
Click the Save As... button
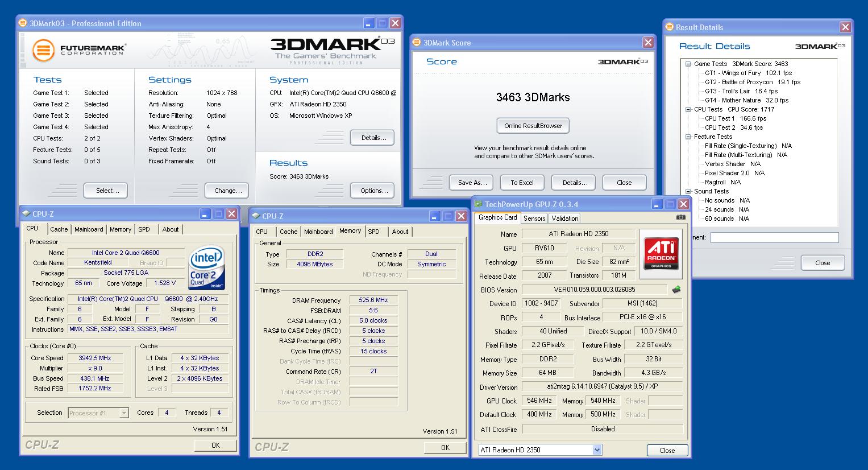click(471, 183)
